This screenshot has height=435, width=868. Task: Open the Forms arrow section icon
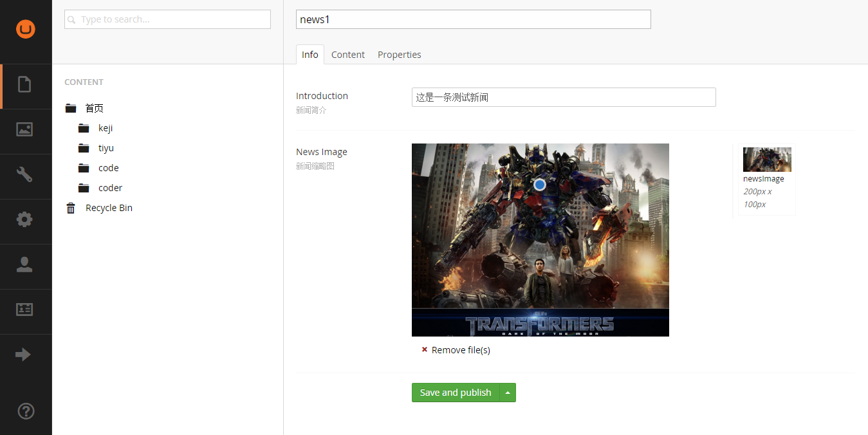point(23,355)
